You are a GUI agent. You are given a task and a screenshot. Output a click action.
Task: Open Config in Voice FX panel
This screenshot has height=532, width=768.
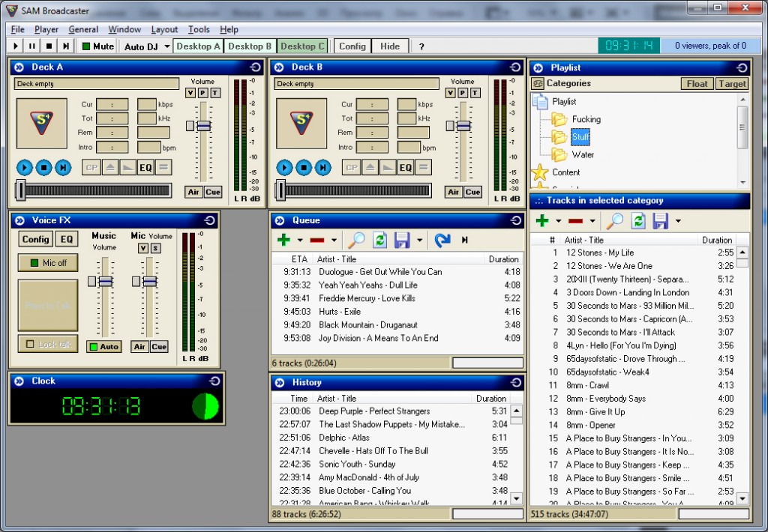[x=35, y=239]
